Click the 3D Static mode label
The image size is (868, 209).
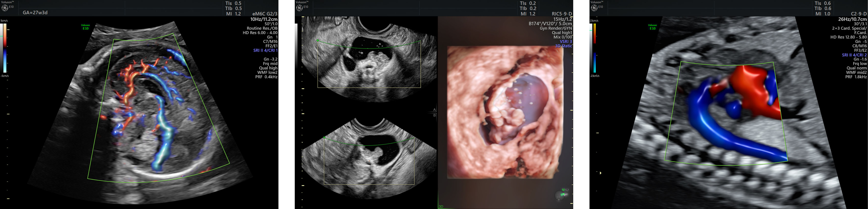[563, 46]
